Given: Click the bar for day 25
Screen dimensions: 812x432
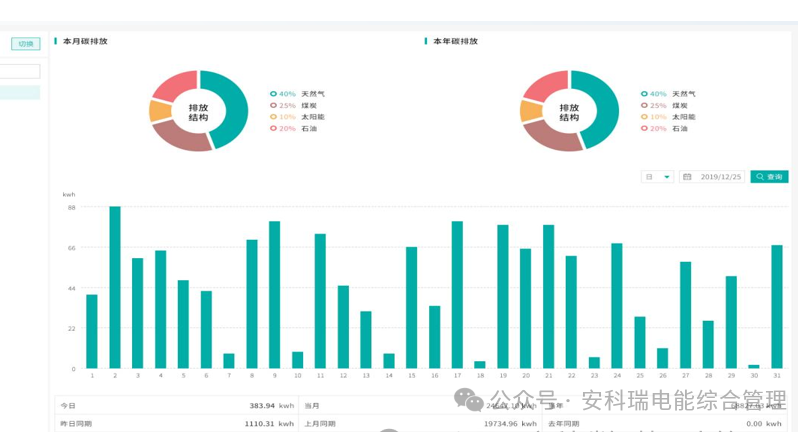Looking at the screenshot, I should 640,342.
